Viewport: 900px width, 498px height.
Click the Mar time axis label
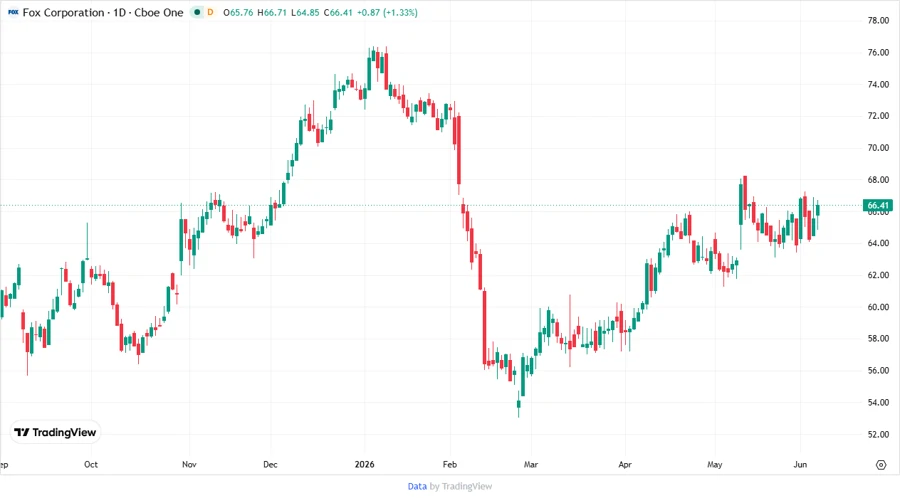point(531,464)
